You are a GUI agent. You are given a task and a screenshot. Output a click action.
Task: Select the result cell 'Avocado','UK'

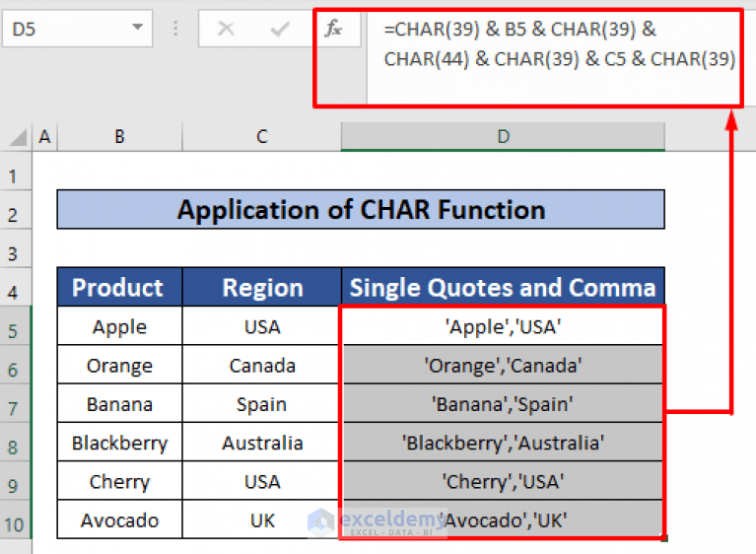[x=503, y=519]
